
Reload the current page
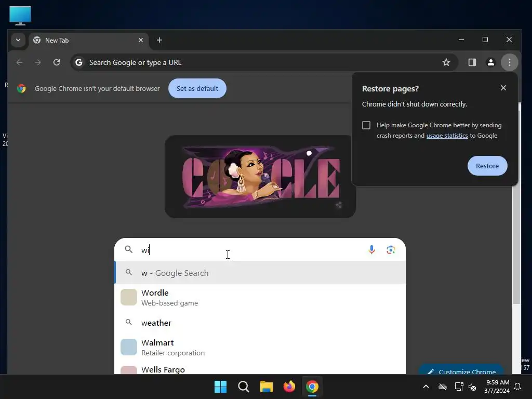[x=57, y=62]
